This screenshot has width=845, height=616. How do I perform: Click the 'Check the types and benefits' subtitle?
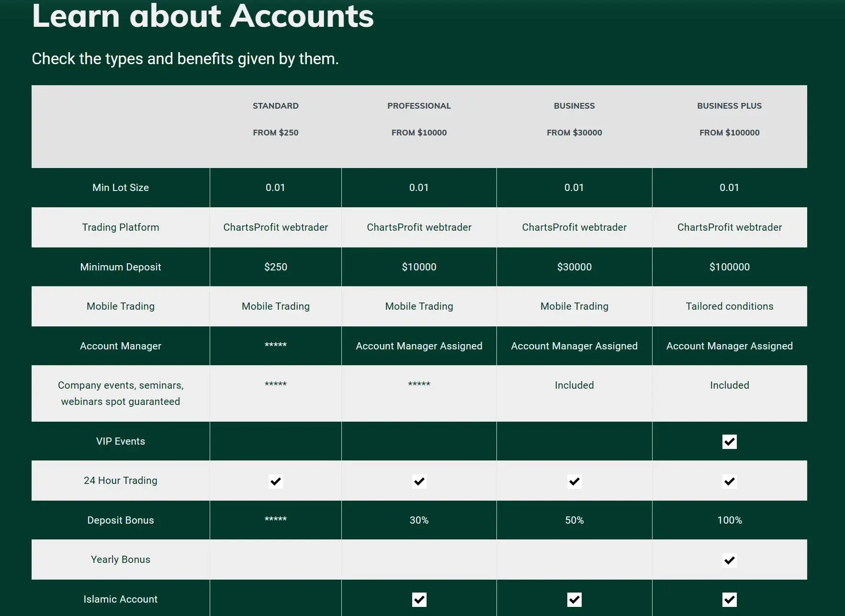tap(185, 59)
